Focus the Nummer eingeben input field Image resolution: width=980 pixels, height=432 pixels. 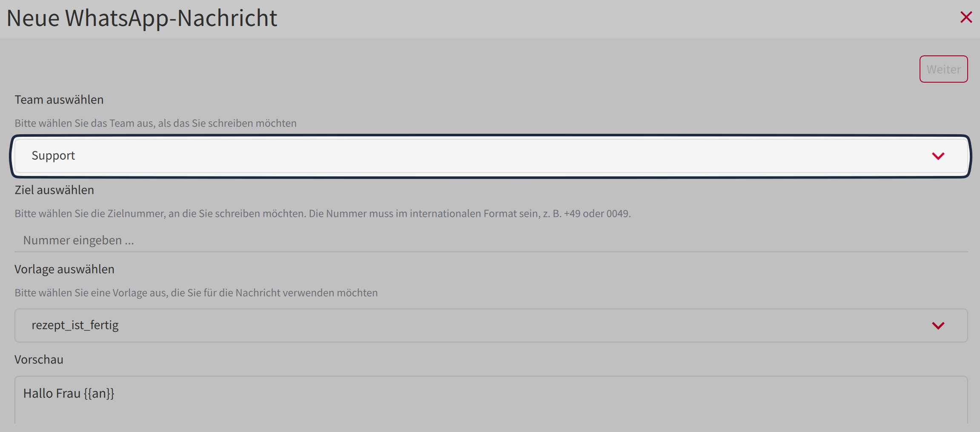tap(490, 240)
